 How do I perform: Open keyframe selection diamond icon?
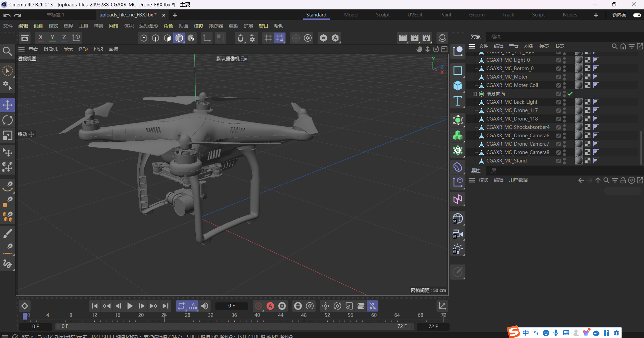pos(25,306)
